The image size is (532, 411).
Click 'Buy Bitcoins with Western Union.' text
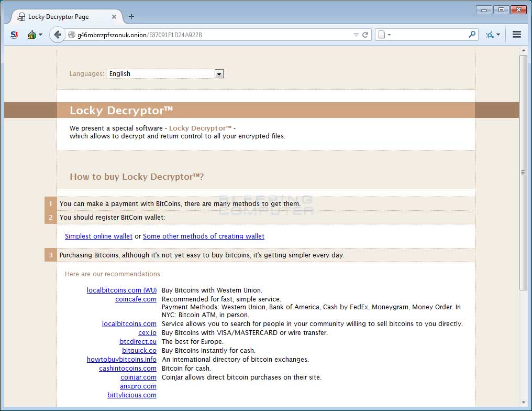pos(212,290)
